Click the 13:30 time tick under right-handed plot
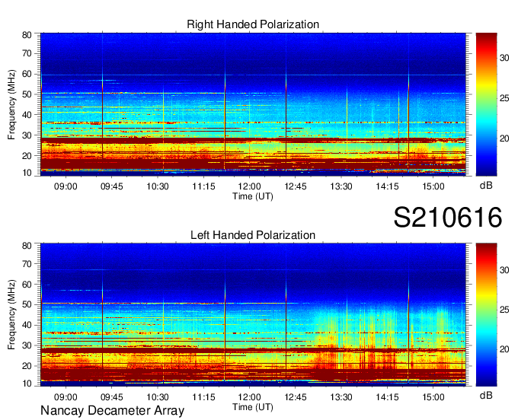Viewport: 518px width, 420px height. point(341,186)
